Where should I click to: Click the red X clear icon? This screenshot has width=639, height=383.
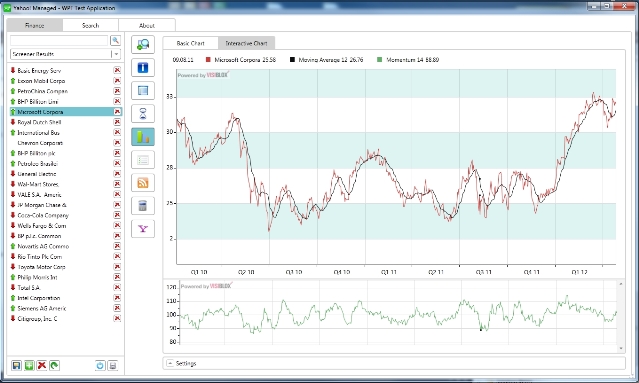pyautogui.click(x=42, y=365)
